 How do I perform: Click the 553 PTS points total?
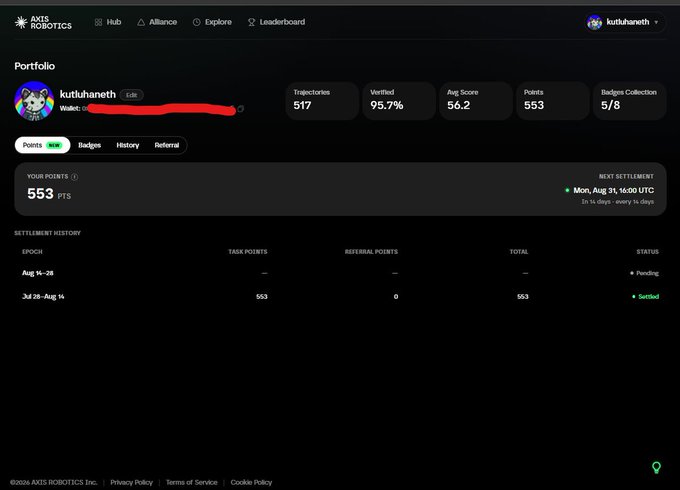(x=49, y=194)
